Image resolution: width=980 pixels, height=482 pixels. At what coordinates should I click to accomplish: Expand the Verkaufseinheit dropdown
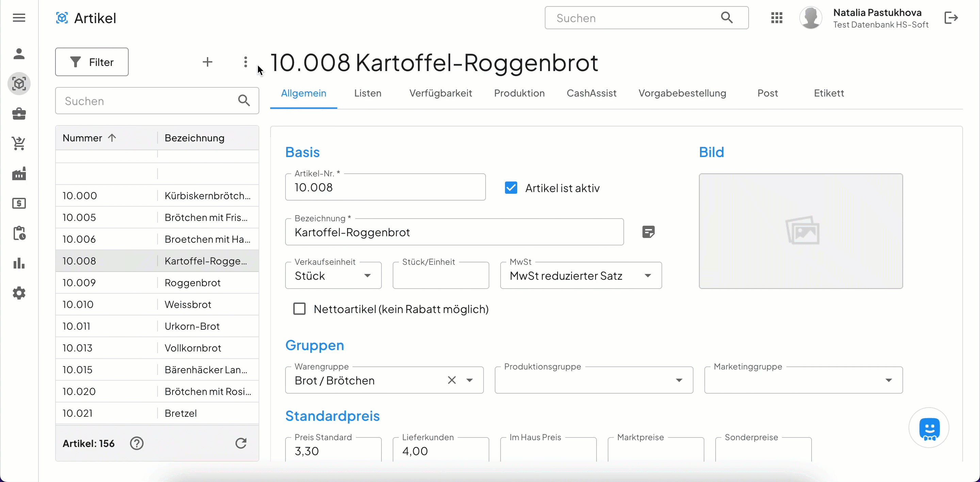[x=367, y=276]
